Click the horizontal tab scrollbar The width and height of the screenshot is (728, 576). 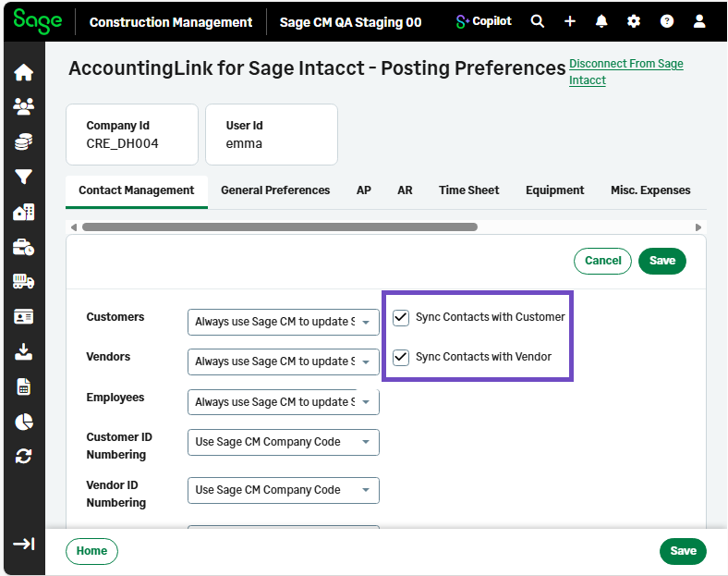(x=279, y=227)
